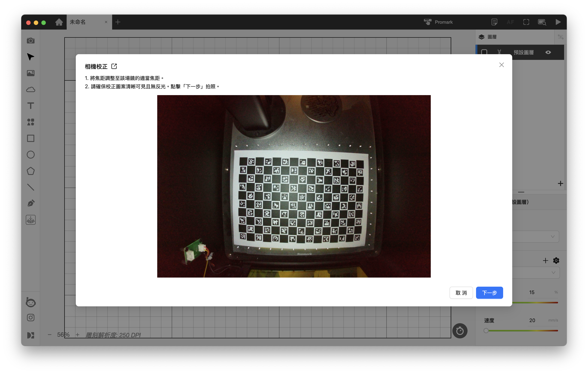The height and width of the screenshot is (374, 588).
Task: Click the 56% zoom level
Action: click(63, 335)
